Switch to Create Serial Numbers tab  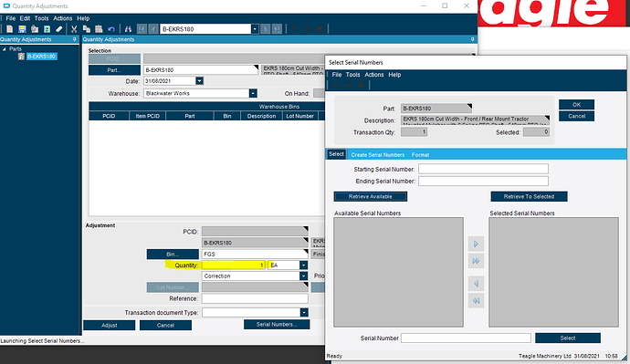click(x=378, y=155)
